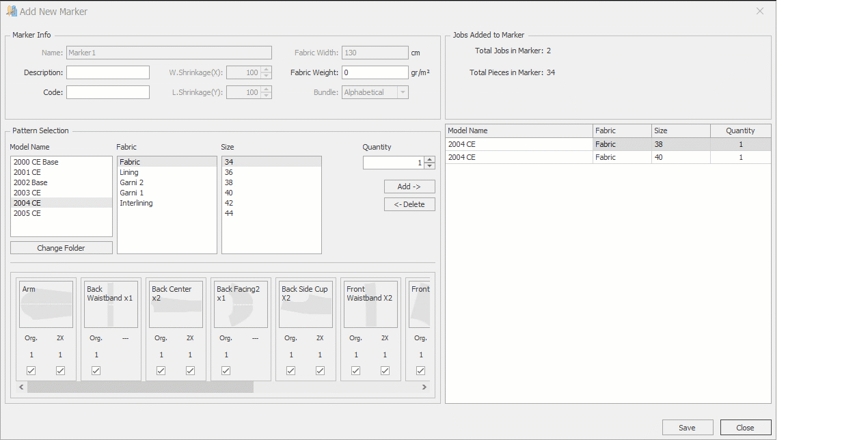Decrease Quantity using the down stepper arrow
This screenshot has height=440, width=868.
(x=429, y=166)
